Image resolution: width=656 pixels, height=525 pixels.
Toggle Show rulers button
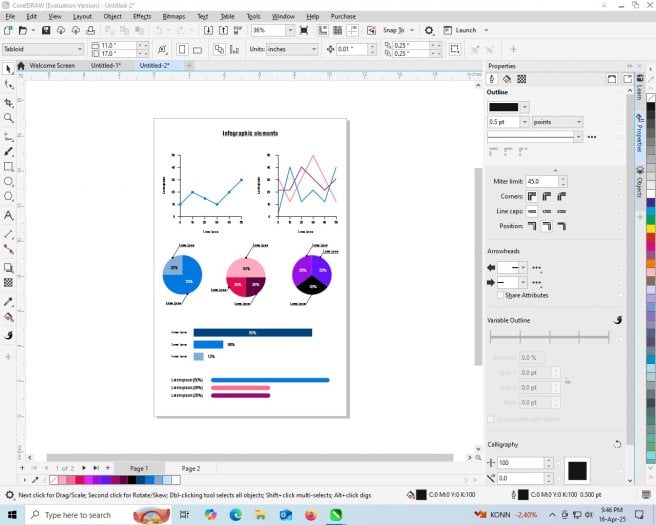[x=323, y=30]
